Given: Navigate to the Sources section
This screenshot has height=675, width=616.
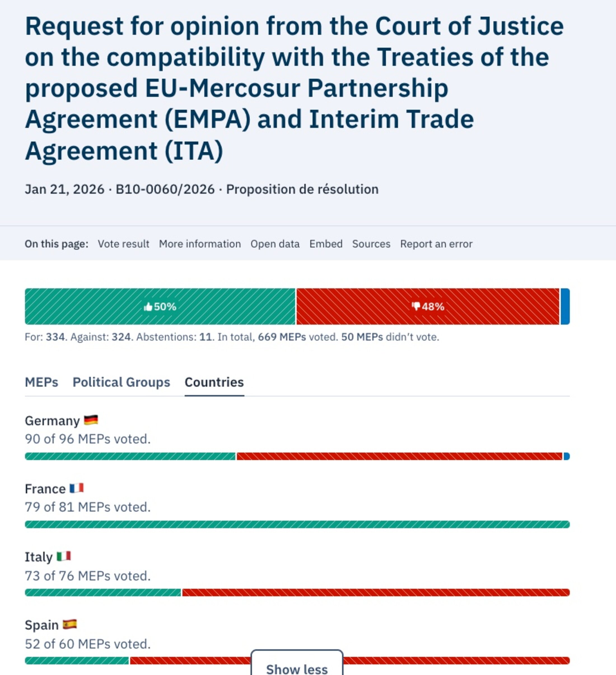Looking at the screenshot, I should click(x=371, y=244).
